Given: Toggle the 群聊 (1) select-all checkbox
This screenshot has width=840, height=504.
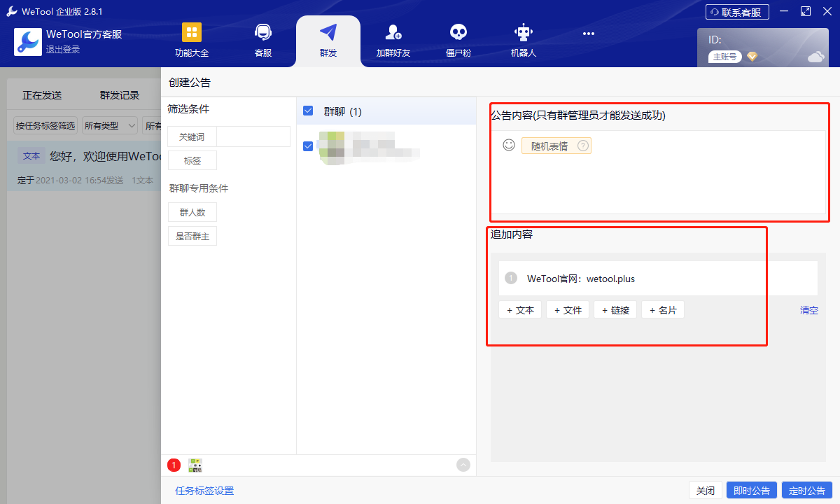Looking at the screenshot, I should 308,111.
